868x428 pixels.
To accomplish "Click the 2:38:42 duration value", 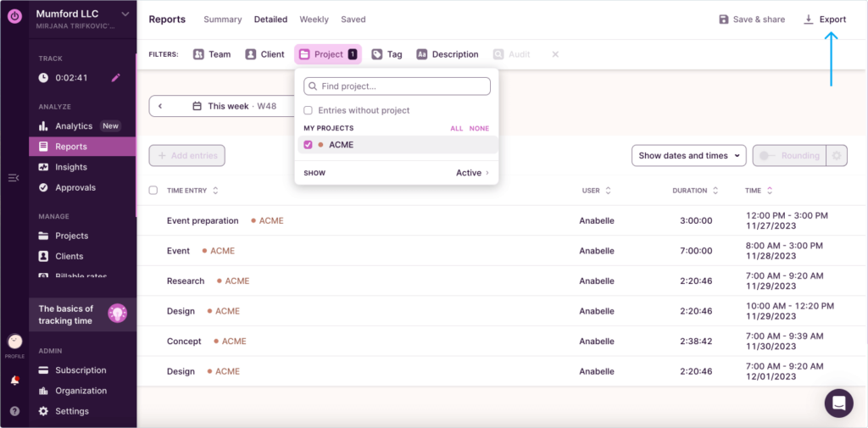I will (696, 341).
